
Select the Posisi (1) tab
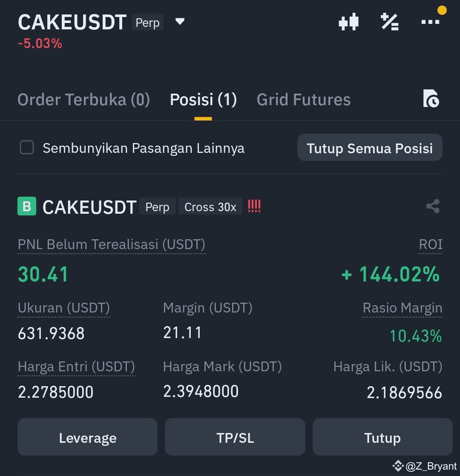pos(203,100)
